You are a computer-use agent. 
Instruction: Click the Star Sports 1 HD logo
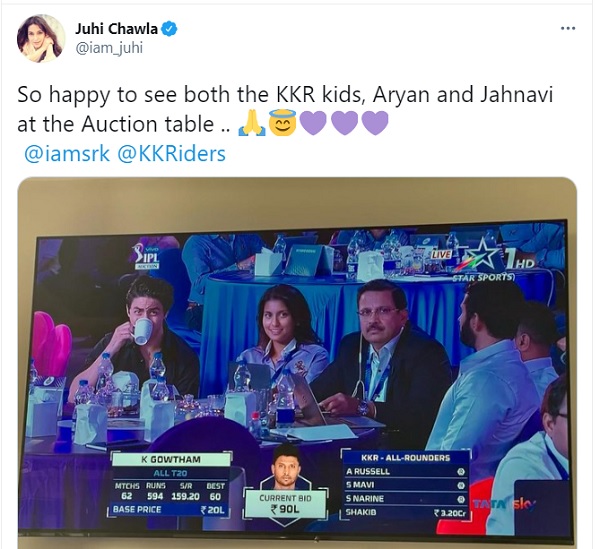(496, 261)
